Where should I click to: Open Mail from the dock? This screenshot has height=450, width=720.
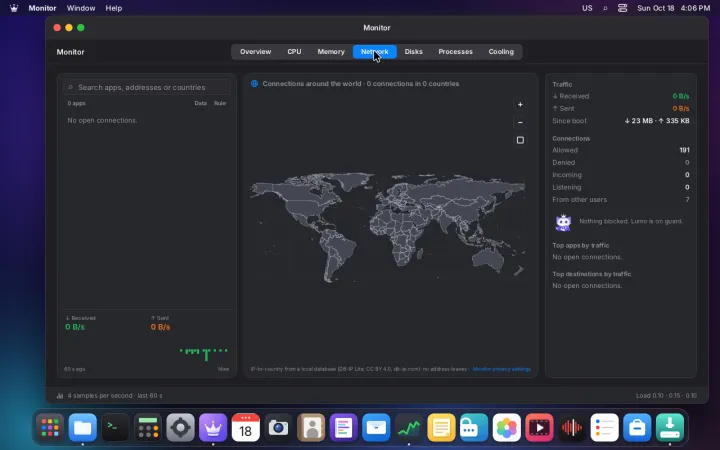tap(376, 428)
